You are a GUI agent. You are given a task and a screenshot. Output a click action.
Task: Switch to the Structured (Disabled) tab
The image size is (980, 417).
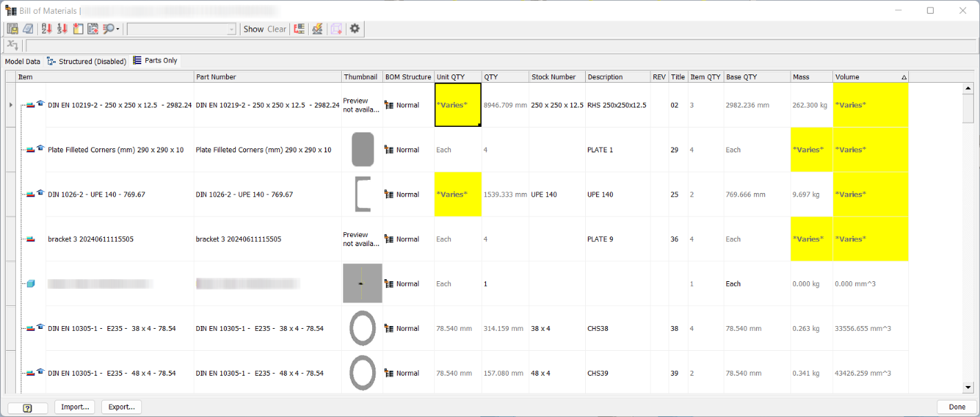pyautogui.click(x=86, y=61)
